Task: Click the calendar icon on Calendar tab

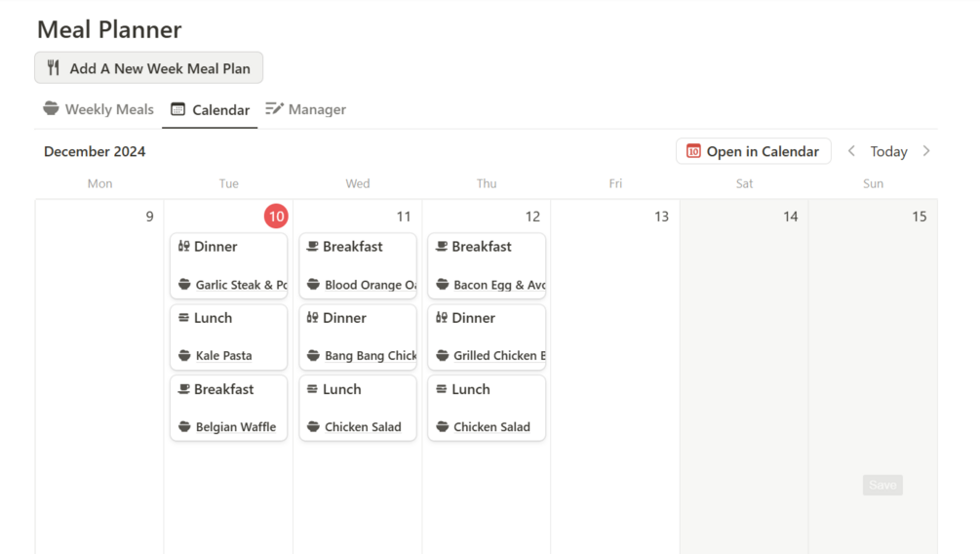Action: (x=177, y=110)
